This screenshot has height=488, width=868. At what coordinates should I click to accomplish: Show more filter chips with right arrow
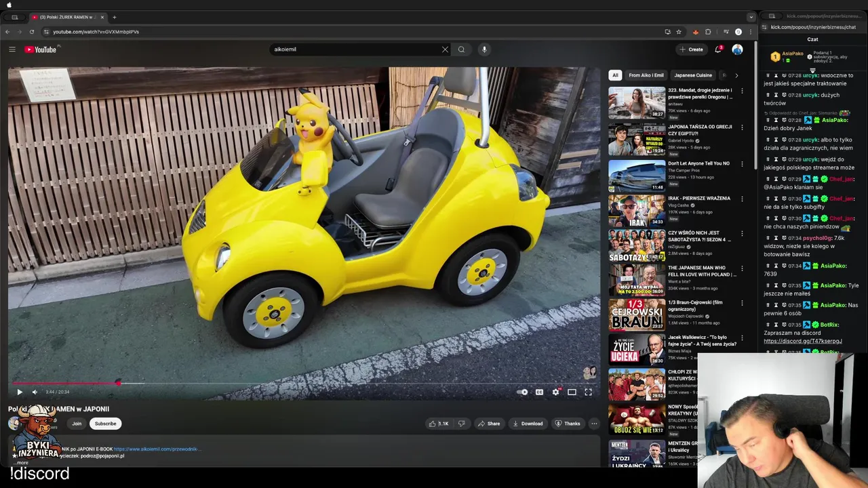[x=736, y=75]
